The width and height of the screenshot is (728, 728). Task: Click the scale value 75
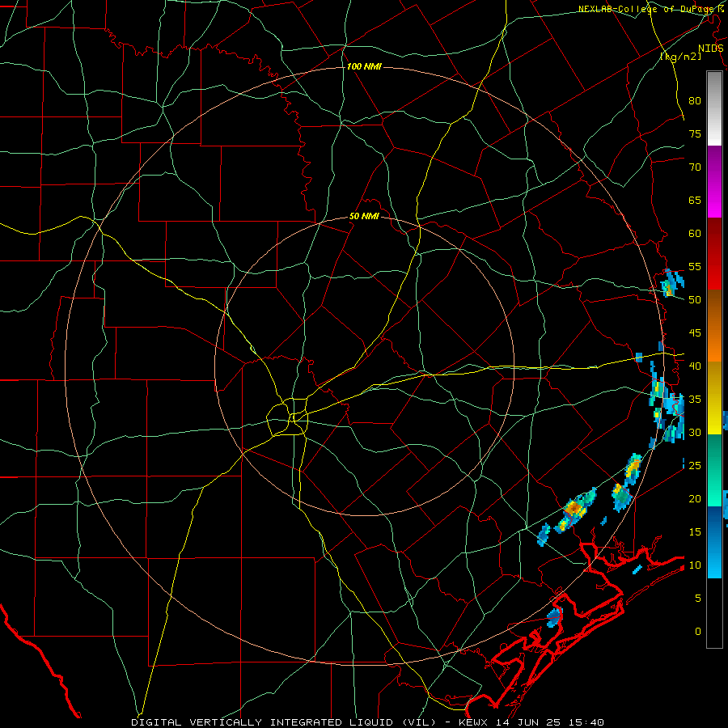(695, 134)
